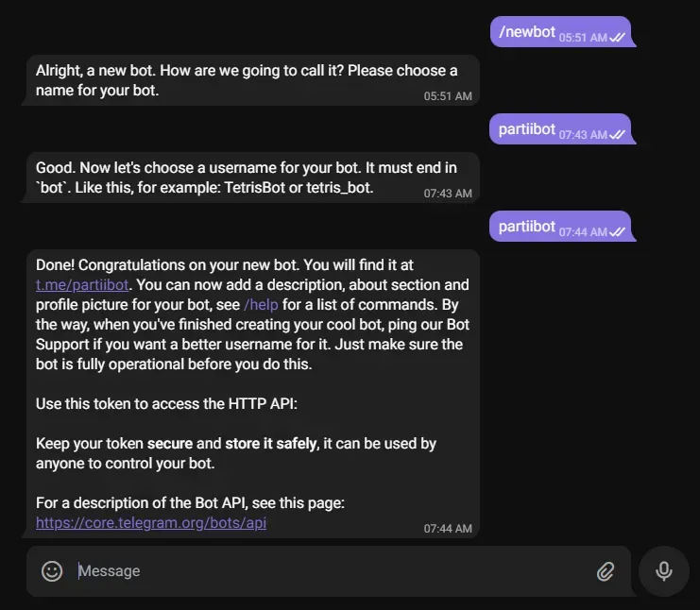Screen dimensions: 700x610
Task: Click double-check icon on 07:44 AM partiibot message
Action: (x=618, y=231)
